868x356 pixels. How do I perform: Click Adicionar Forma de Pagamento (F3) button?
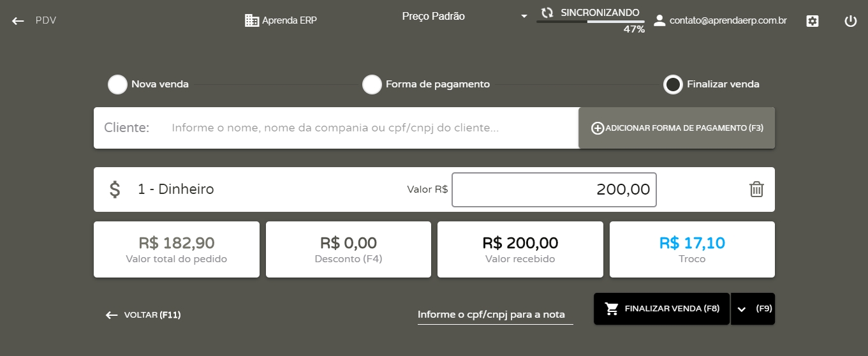click(677, 128)
